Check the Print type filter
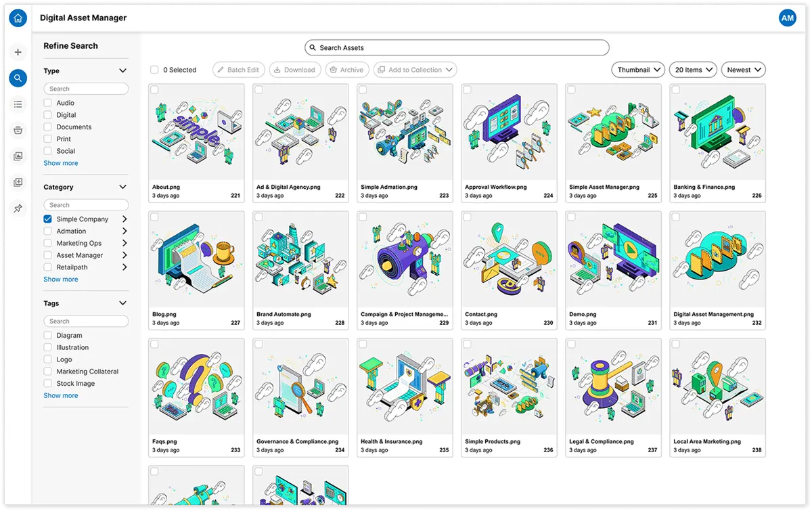 click(48, 139)
